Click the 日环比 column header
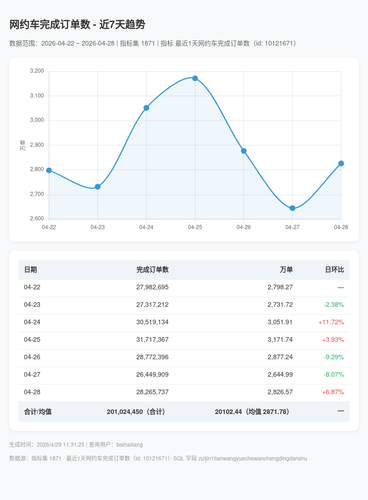 tap(334, 270)
